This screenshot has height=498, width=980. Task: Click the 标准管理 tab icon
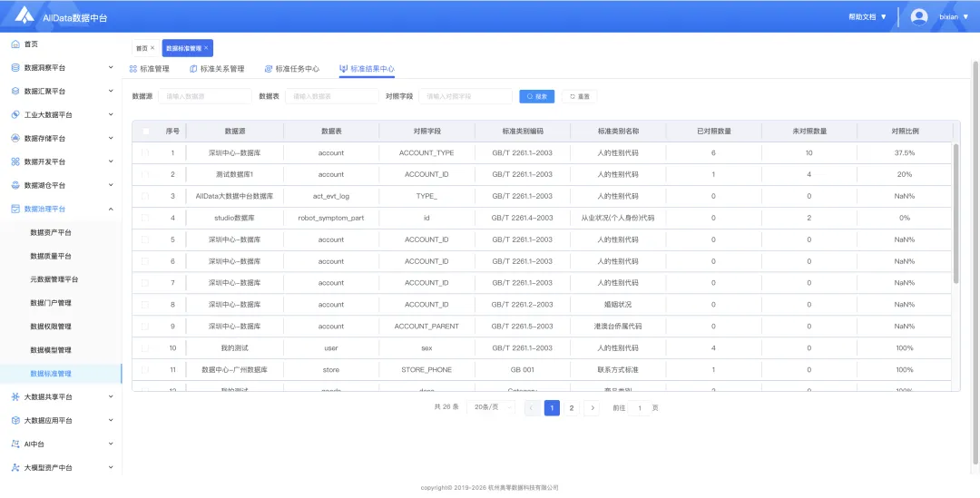point(133,69)
